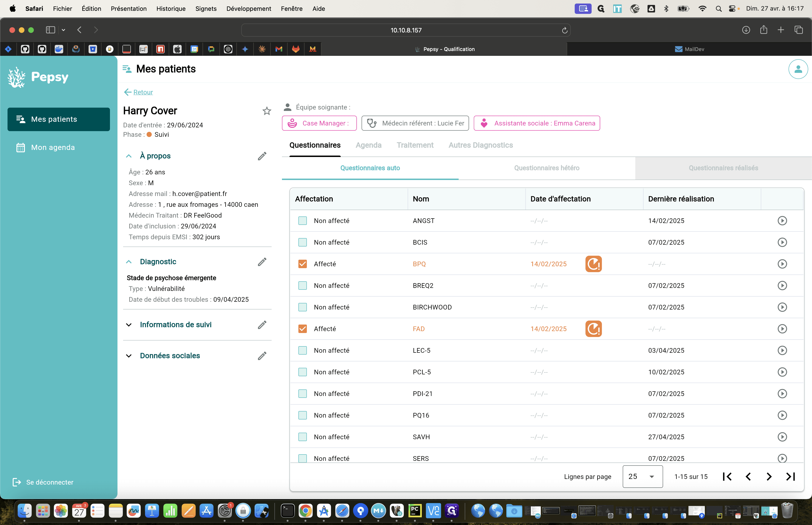The height and width of the screenshot is (525, 812).
Task: Launch the PCL-5 questionnaire play icon
Action: click(782, 372)
